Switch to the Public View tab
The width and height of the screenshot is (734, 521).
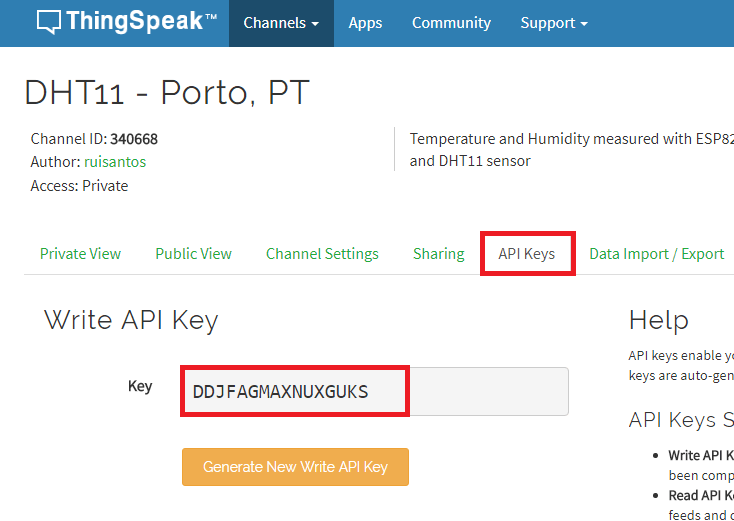pos(193,254)
